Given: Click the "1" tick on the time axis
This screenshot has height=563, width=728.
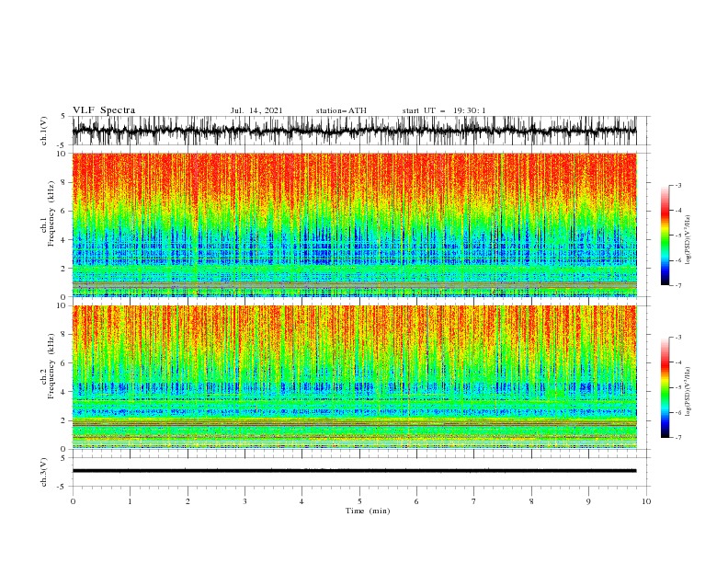Looking at the screenshot, I should pos(130,501).
